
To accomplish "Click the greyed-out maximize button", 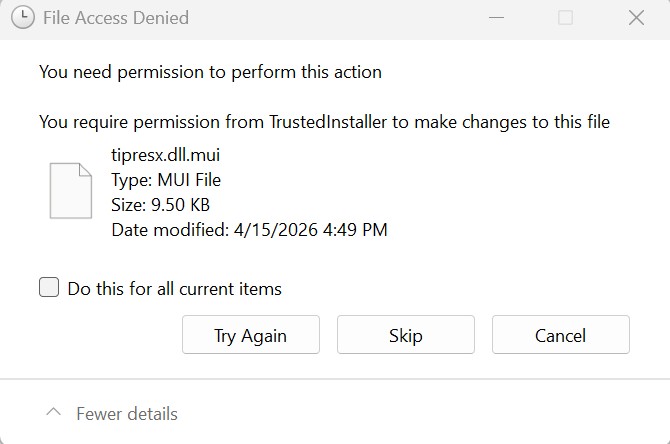I will click(x=565, y=18).
